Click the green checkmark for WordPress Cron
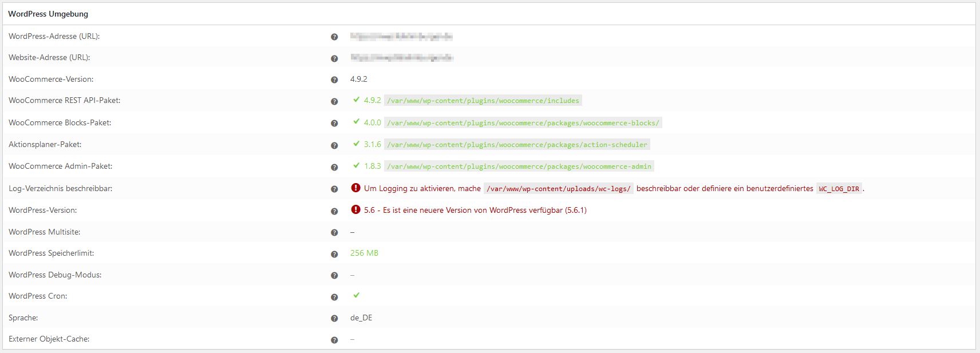980x353 pixels. (x=357, y=295)
